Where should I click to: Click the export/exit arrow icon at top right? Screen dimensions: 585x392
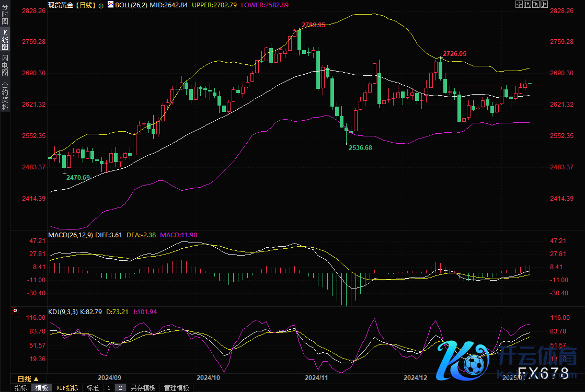coord(544,4)
